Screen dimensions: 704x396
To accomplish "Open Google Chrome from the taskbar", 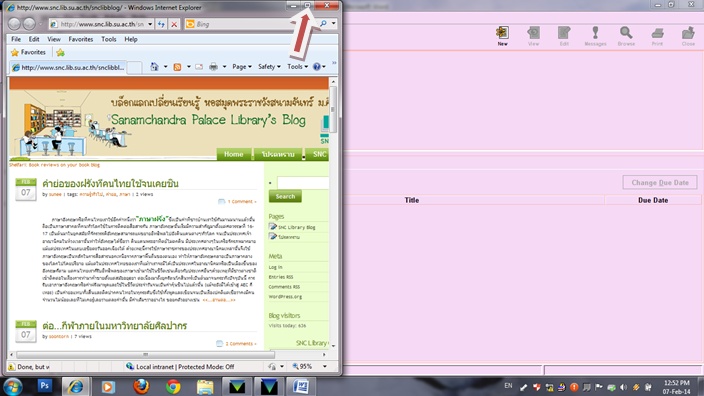I will [x=173, y=387].
